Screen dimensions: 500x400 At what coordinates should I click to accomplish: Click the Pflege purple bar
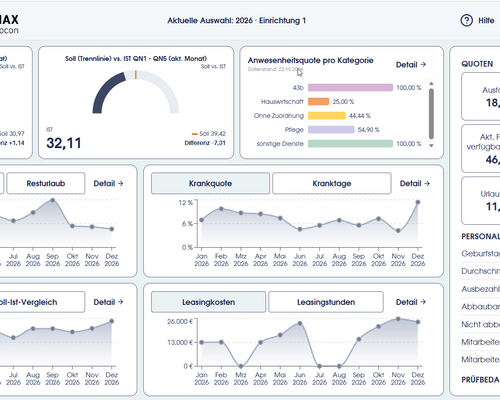point(331,130)
